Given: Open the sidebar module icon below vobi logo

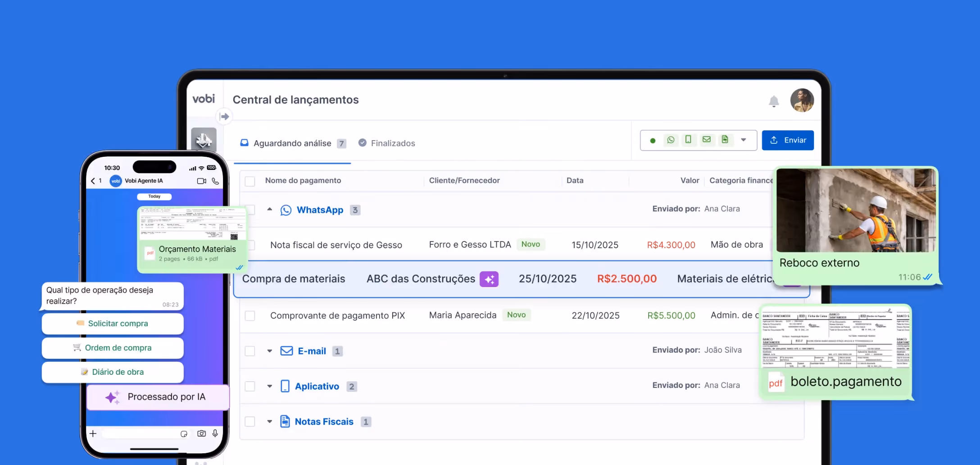Looking at the screenshot, I should pyautogui.click(x=204, y=139).
